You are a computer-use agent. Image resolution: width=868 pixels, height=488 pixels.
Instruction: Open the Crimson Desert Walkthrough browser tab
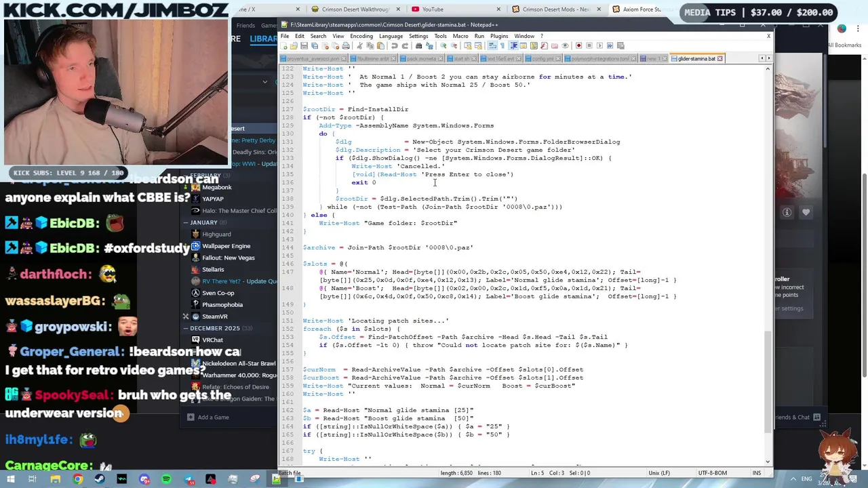click(x=356, y=9)
